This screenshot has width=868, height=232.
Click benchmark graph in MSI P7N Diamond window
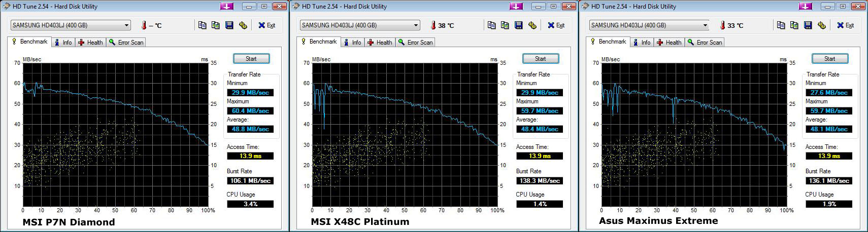pyautogui.click(x=115, y=134)
